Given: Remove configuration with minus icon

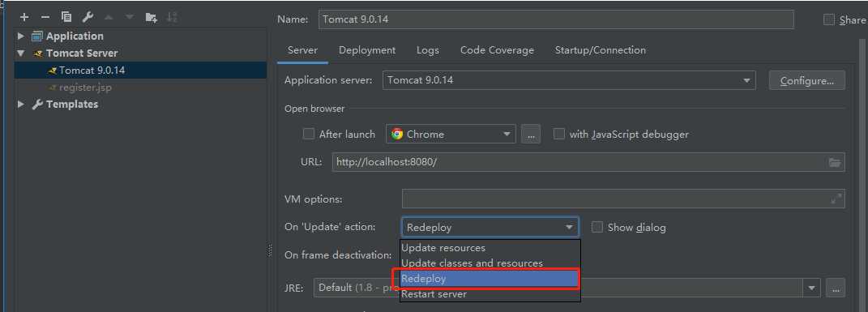Looking at the screenshot, I should (45, 17).
